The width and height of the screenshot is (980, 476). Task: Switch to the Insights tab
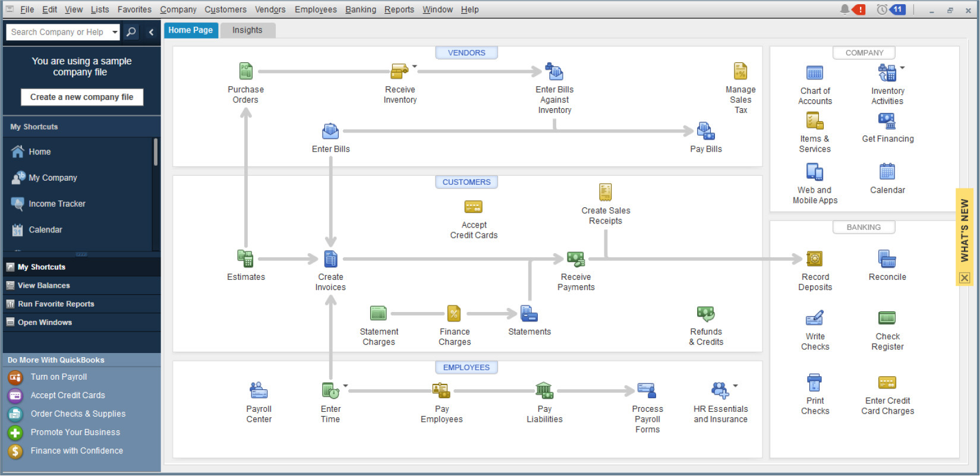247,30
